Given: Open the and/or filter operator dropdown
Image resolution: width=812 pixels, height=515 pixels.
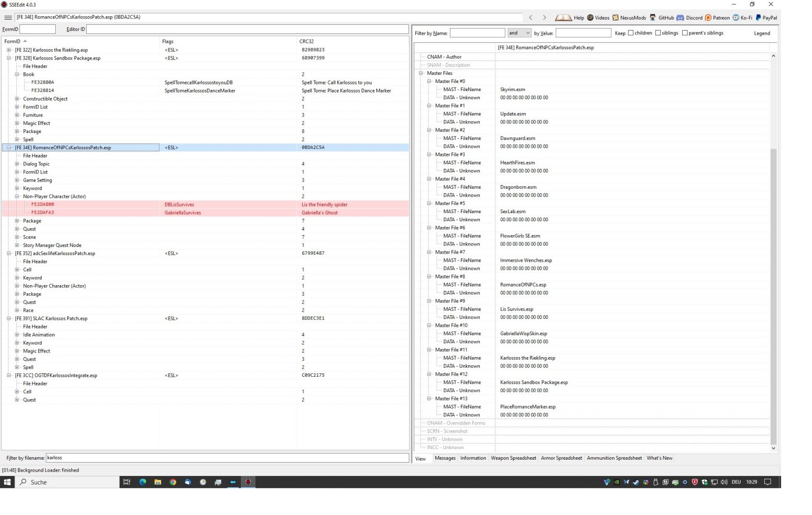Looking at the screenshot, I should [x=519, y=33].
